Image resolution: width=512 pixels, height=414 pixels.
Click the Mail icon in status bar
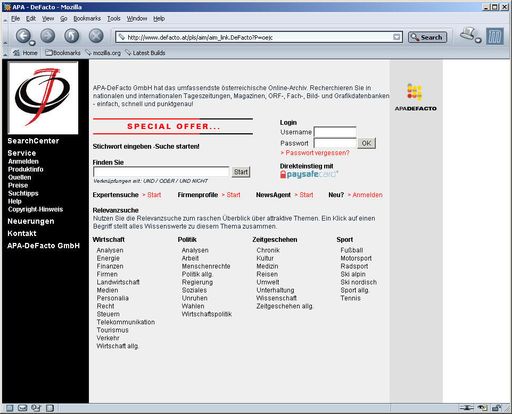(22, 408)
